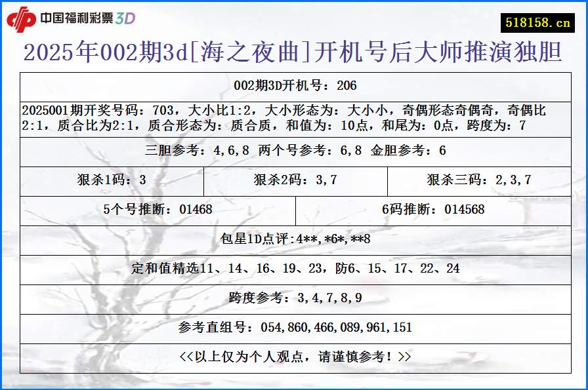
Task: Click the 跨度参考 3,4,7,8,9 row
Action: pyautogui.click(x=294, y=296)
